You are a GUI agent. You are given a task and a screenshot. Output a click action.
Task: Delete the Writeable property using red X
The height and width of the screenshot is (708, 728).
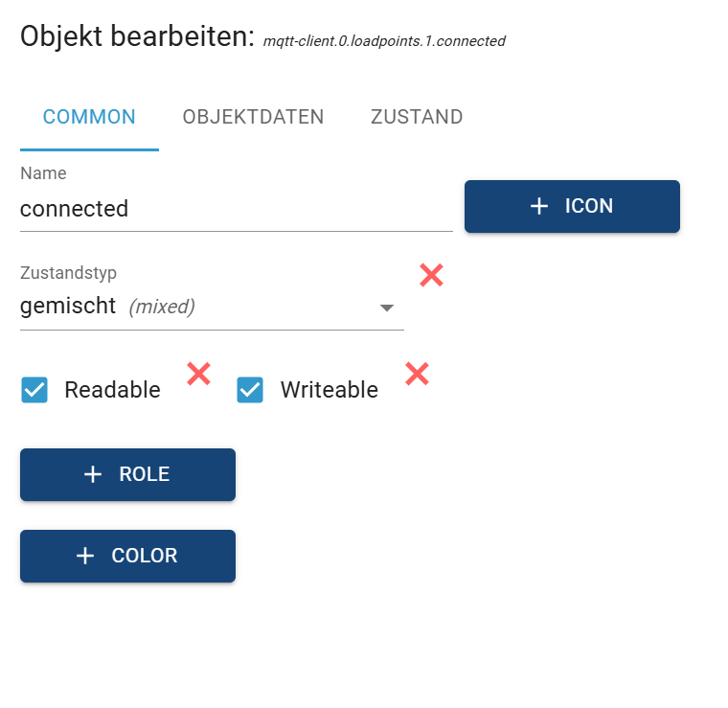coord(417,374)
